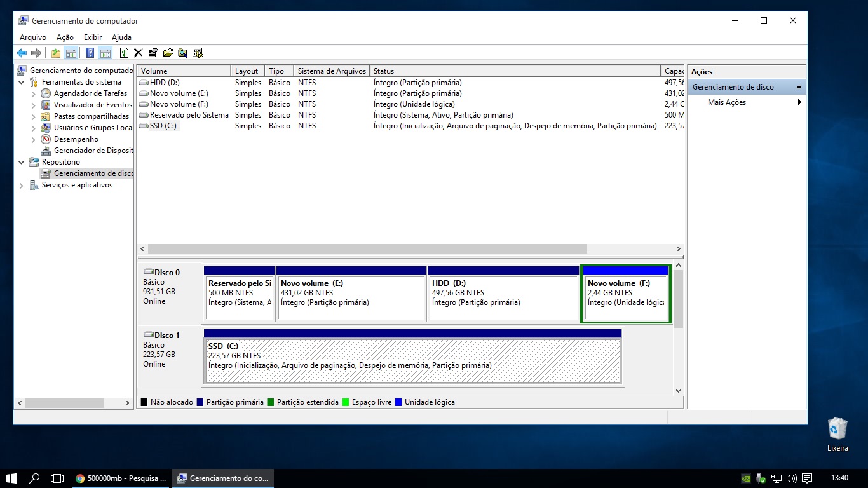
Task: Open Help using the question mark icon
Action: click(x=90, y=53)
